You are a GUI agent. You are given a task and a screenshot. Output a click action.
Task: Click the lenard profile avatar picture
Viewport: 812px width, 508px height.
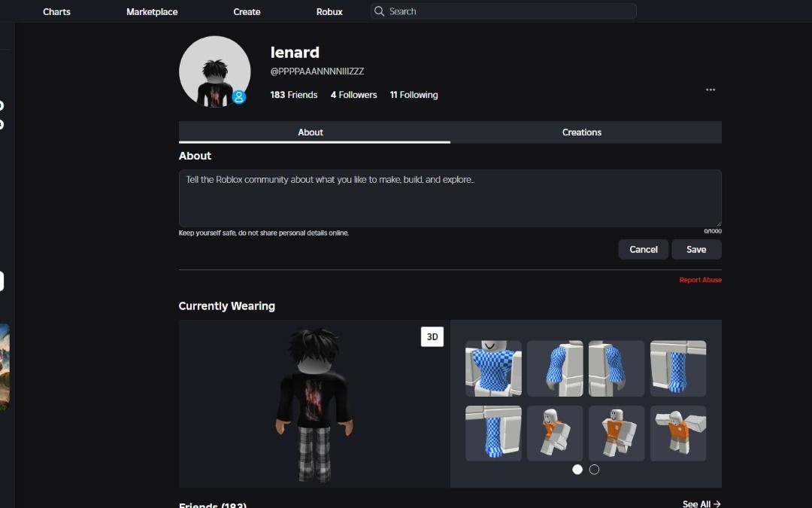click(214, 71)
